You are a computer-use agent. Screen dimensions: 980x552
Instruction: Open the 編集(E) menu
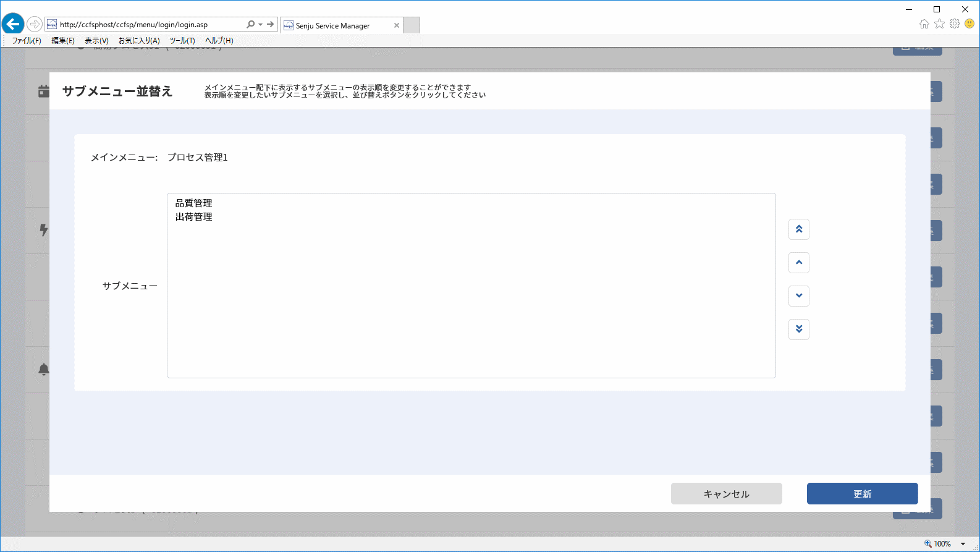point(62,41)
